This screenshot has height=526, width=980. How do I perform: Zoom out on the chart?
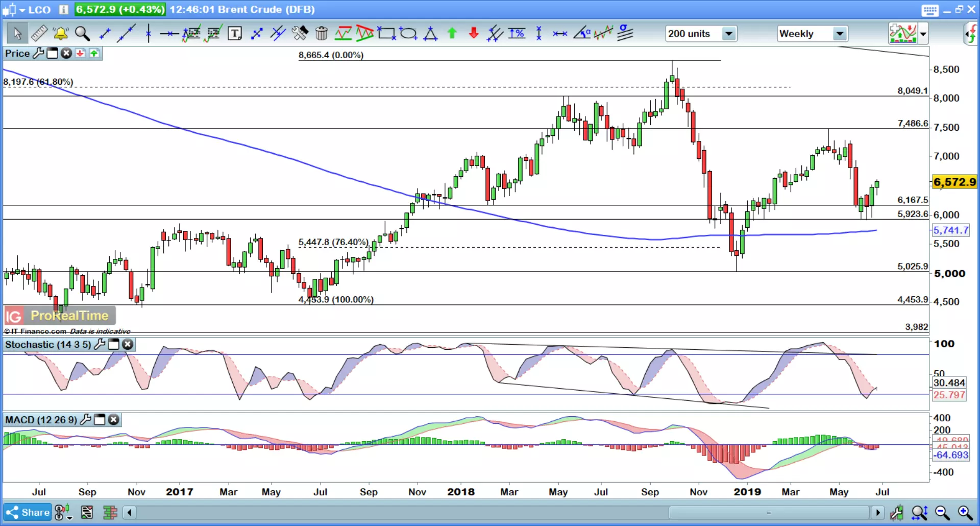[942, 512]
